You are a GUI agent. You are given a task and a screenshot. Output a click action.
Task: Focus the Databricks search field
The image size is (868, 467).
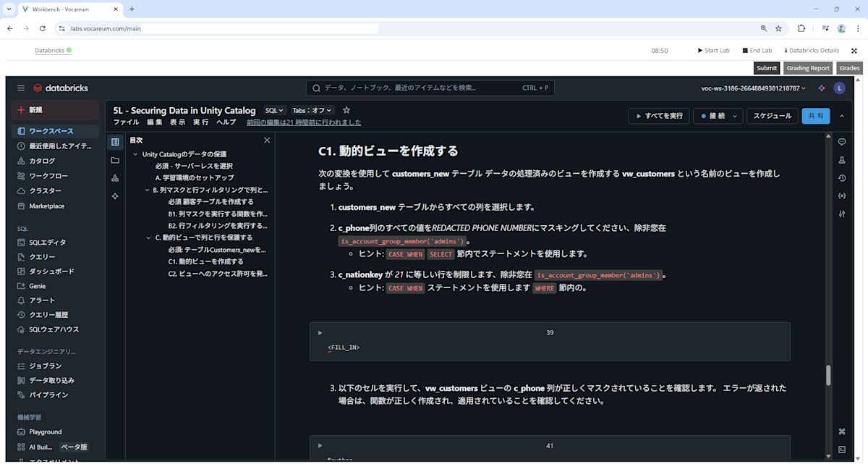coord(430,88)
